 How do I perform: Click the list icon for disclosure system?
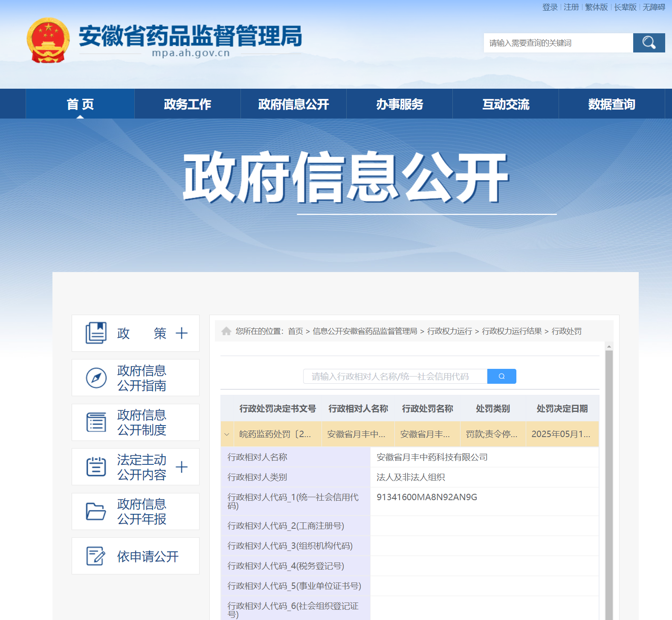point(96,422)
